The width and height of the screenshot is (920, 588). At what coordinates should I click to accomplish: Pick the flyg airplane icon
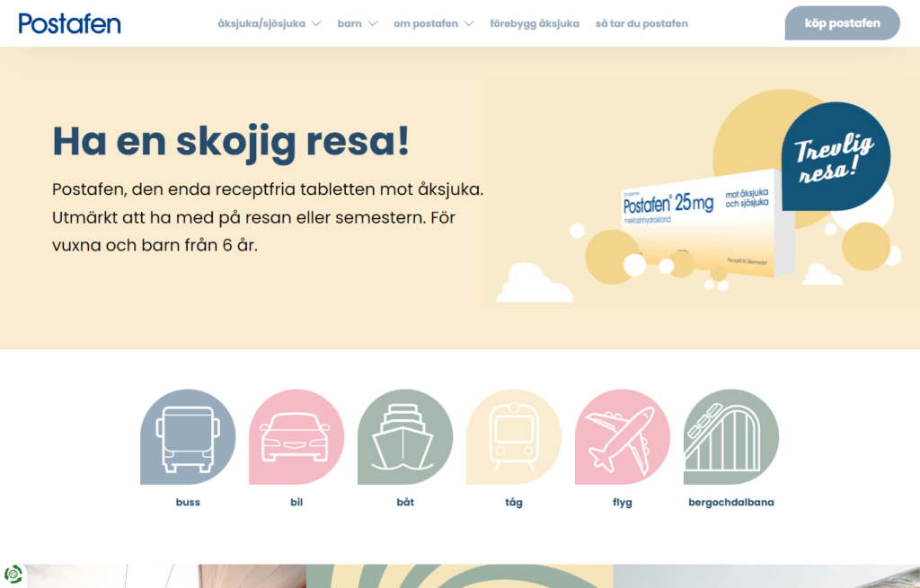(622, 437)
